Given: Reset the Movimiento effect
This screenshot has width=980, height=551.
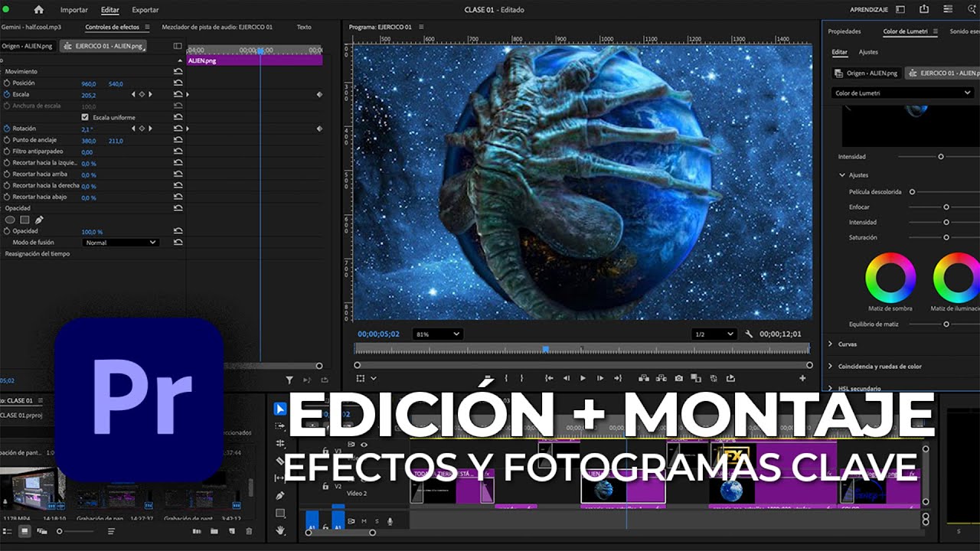Looking at the screenshot, I should pos(178,72).
